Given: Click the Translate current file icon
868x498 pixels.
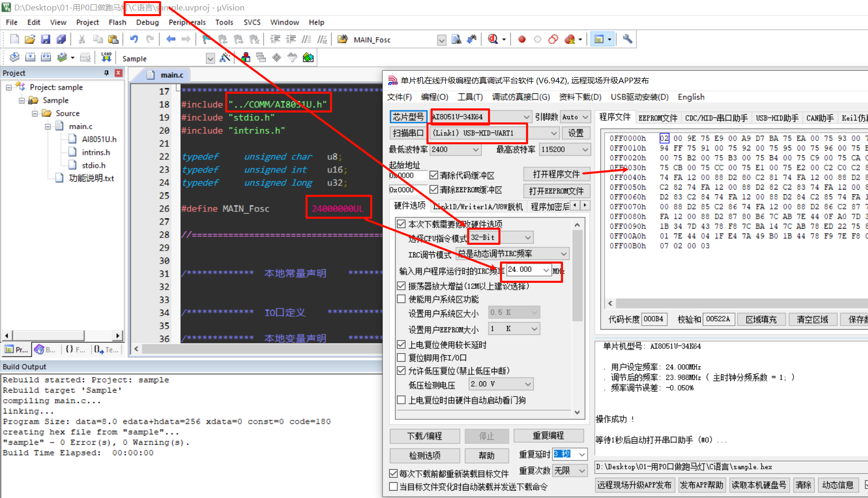Looking at the screenshot, I should 15,57.
